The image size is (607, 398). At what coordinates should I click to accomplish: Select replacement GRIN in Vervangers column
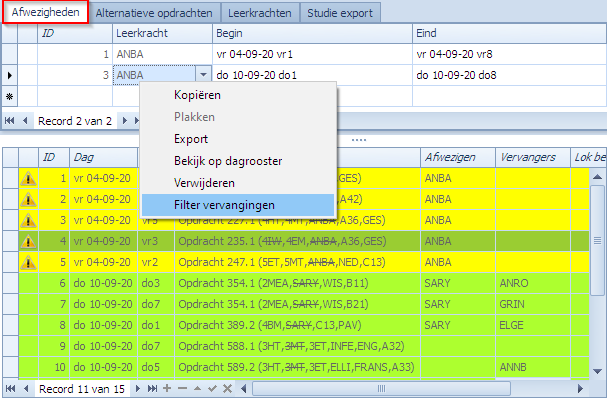click(533, 304)
